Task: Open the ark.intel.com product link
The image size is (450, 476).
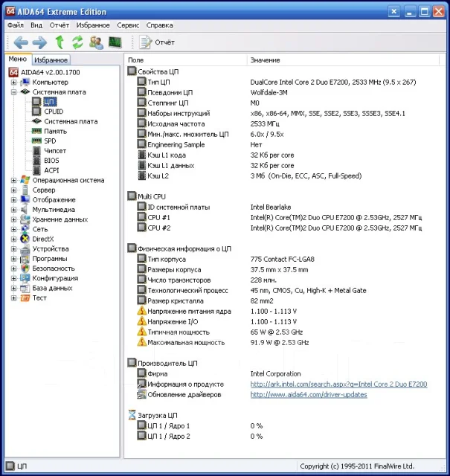Action: point(338,385)
